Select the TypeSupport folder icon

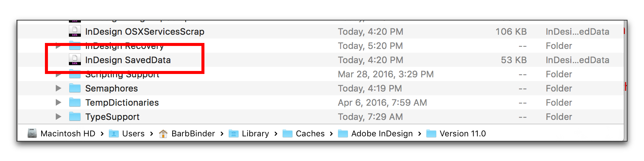coord(75,117)
